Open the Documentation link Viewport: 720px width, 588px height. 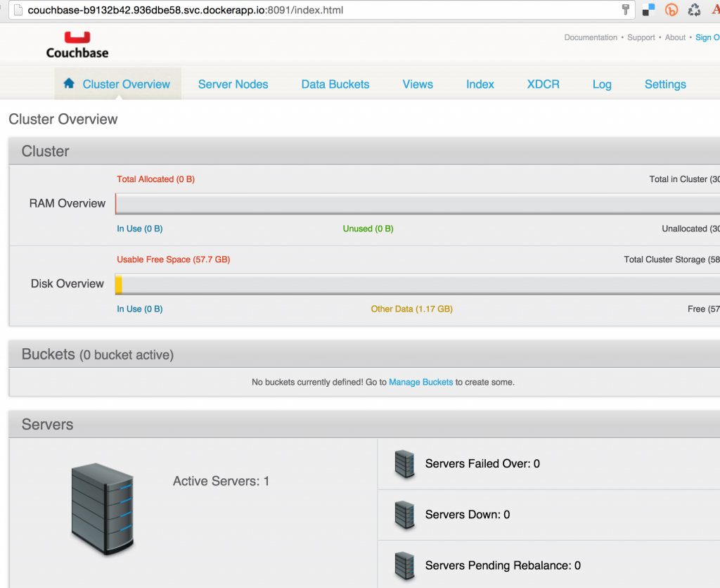[x=591, y=38]
